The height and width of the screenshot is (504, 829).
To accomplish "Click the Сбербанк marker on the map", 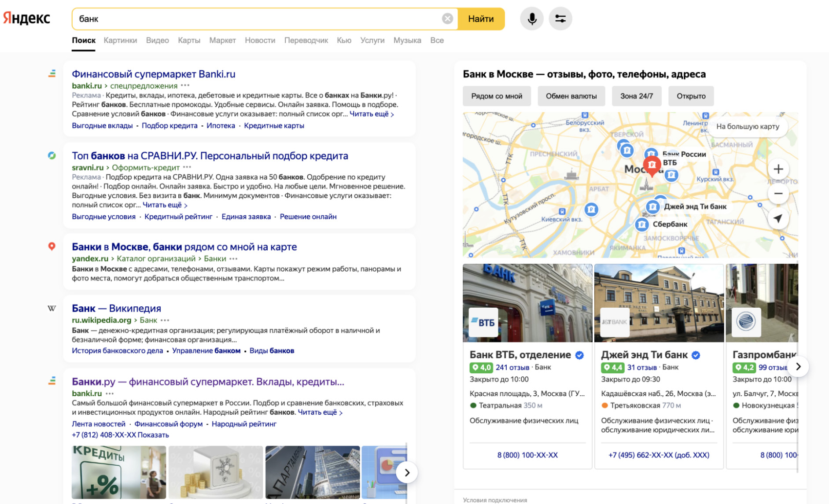I will (x=642, y=224).
